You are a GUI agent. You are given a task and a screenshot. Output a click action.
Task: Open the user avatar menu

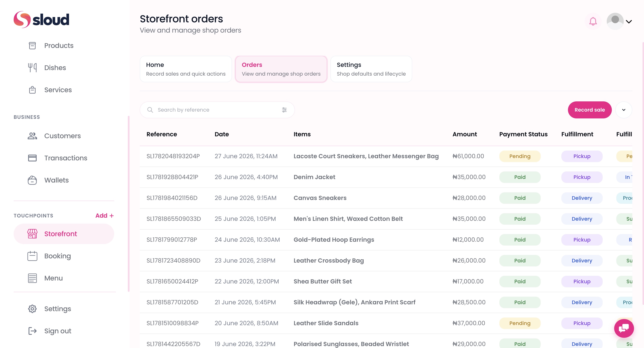pos(615,21)
